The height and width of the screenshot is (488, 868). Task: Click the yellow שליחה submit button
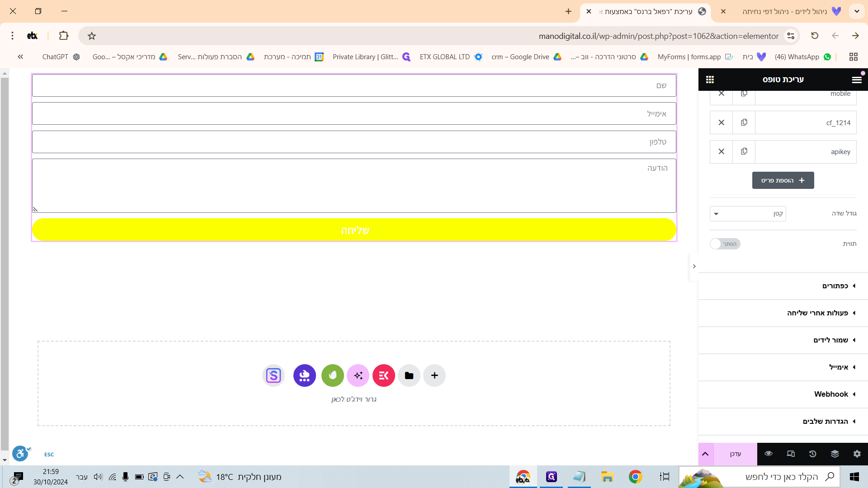[x=354, y=230]
